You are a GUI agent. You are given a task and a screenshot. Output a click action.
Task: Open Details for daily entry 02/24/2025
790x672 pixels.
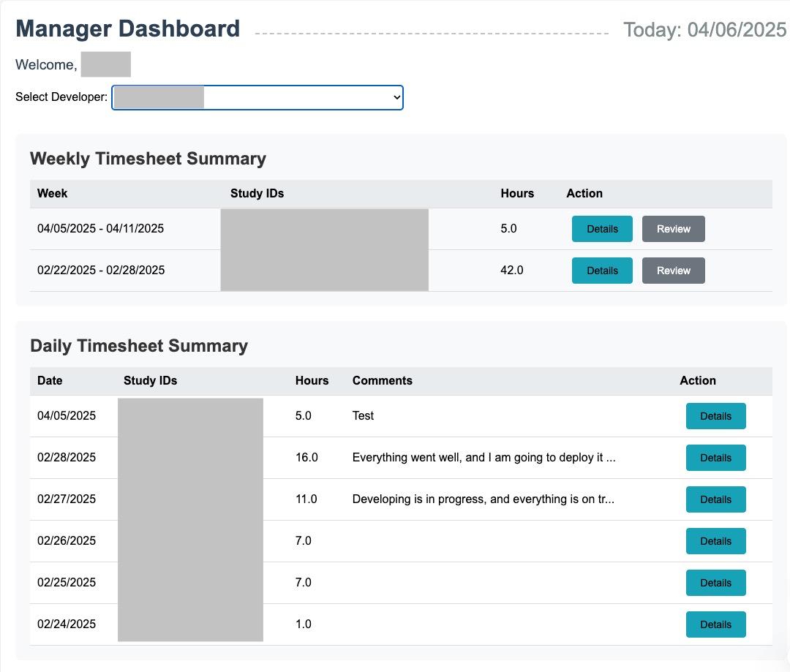click(715, 624)
